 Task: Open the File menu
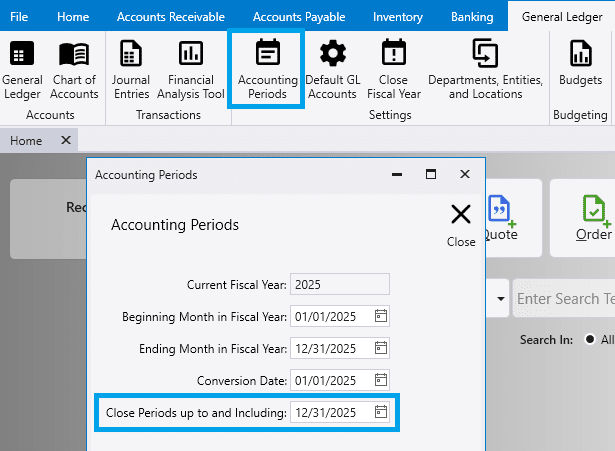tap(19, 17)
